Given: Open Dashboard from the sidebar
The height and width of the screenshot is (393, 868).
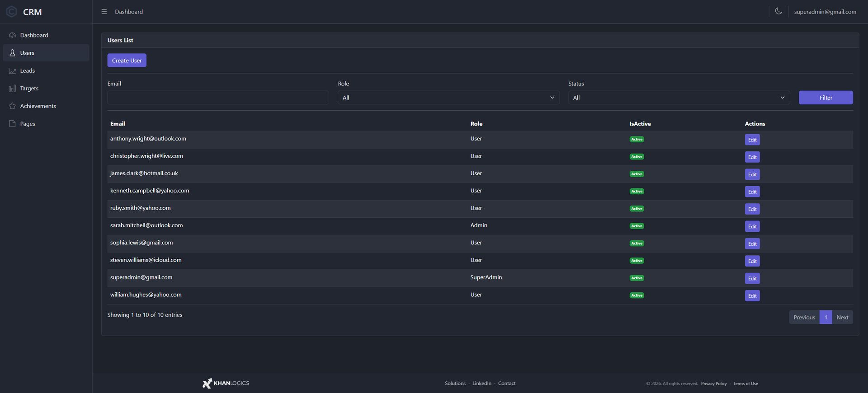Looking at the screenshot, I should (46, 35).
